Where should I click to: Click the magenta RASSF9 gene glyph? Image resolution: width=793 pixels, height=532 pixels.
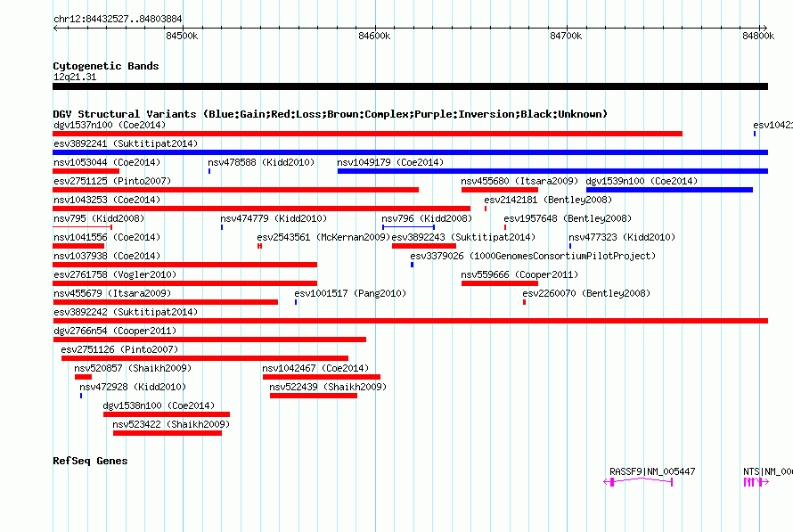[638, 482]
